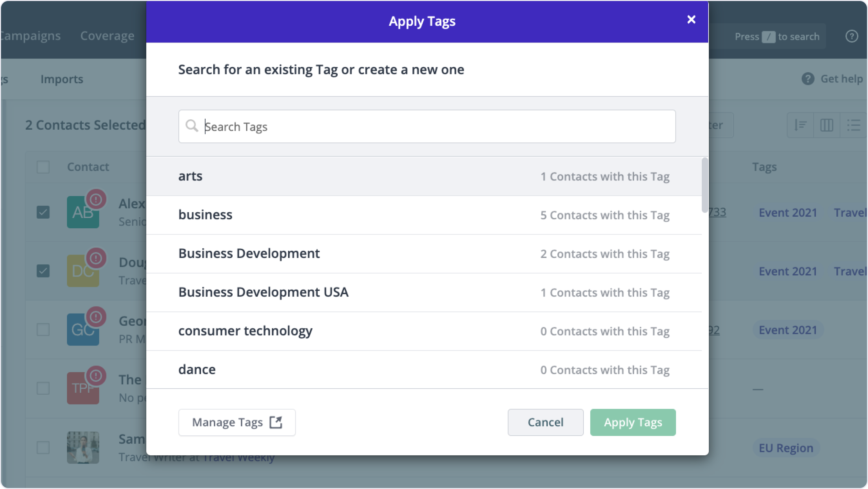This screenshot has height=489, width=868.
Task: Choose the dance tag
Action: [424, 370]
